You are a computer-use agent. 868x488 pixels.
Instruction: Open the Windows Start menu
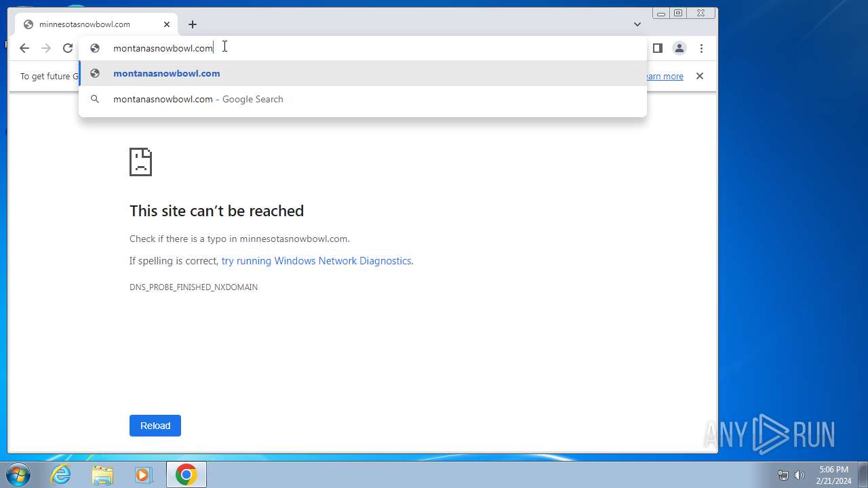(18, 475)
